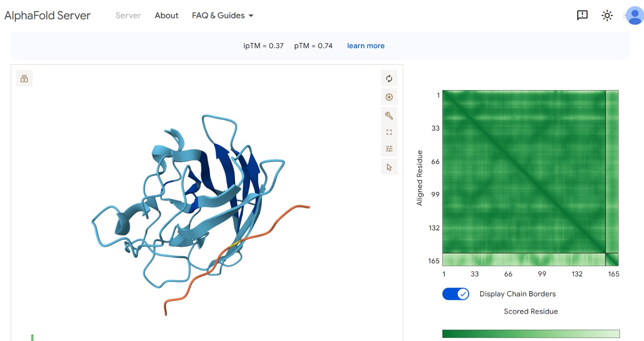Toggle light/dark theme sun icon
This screenshot has height=341, width=644.
pos(607,16)
